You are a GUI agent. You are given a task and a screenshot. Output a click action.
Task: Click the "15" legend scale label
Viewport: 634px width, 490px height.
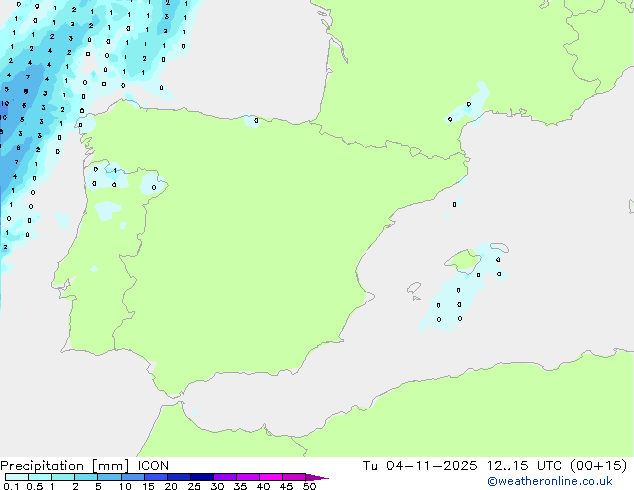point(148,486)
